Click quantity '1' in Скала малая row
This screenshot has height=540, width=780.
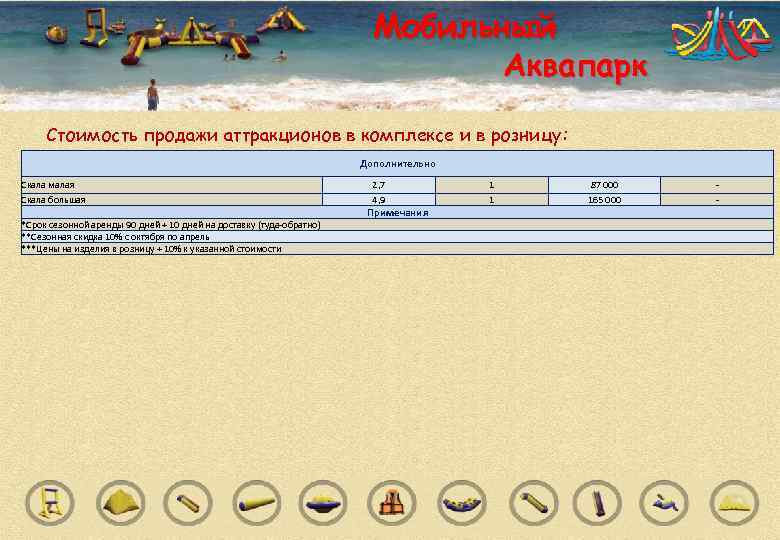point(491,185)
